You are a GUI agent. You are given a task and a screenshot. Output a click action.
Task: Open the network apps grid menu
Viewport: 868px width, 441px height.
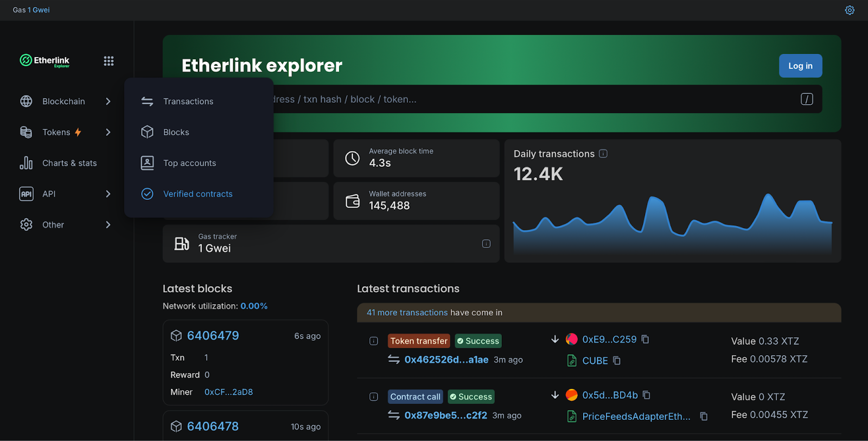click(x=108, y=61)
